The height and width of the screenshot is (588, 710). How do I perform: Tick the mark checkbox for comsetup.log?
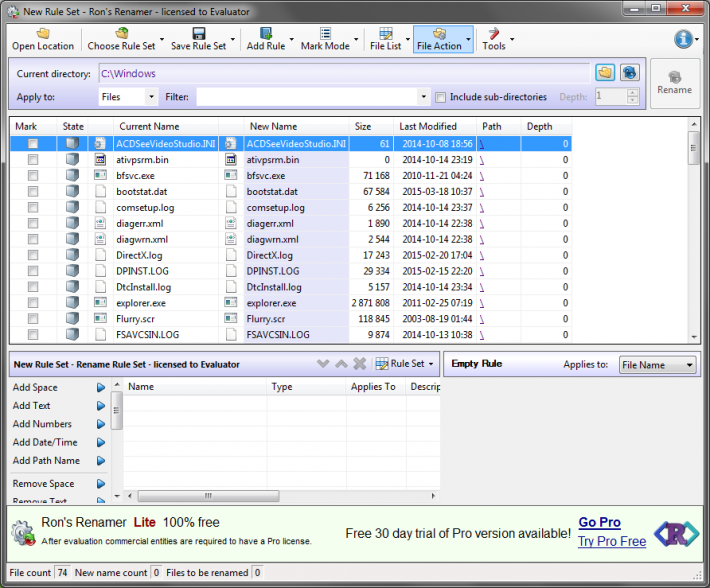pyautogui.click(x=33, y=207)
